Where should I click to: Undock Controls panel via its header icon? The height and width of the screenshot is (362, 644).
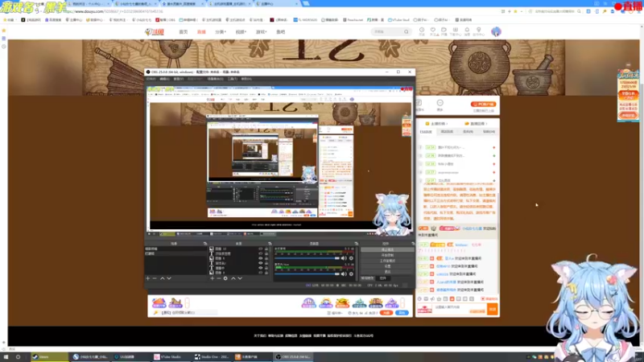pyautogui.click(x=412, y=244)
